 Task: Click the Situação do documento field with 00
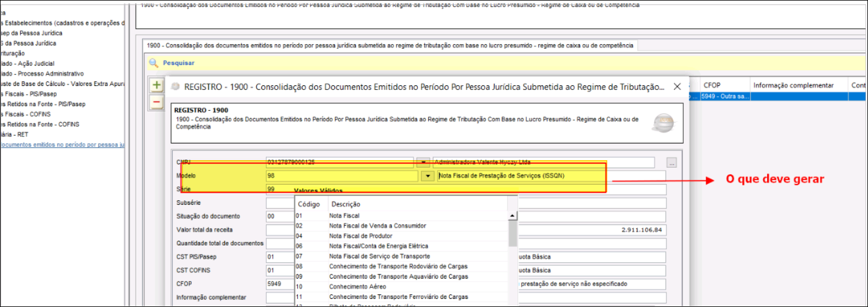coord(280,216)
